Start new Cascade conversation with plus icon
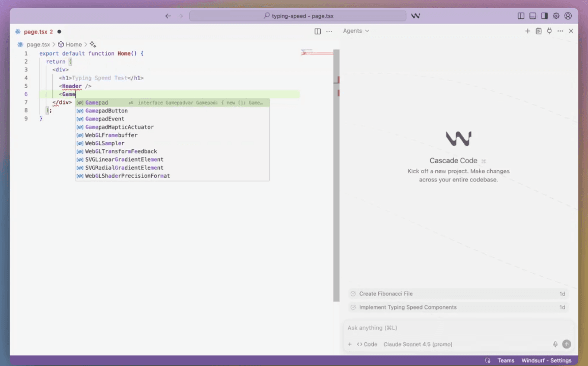Image resolution: width=588 pixels, height=366 pixels. pos(527,31)
